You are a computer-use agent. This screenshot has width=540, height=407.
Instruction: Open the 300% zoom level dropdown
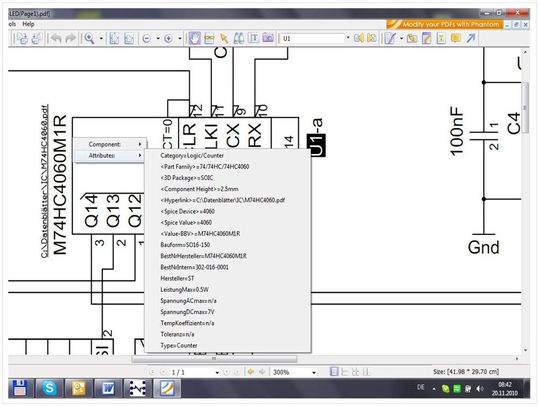(x=314, y=373)
